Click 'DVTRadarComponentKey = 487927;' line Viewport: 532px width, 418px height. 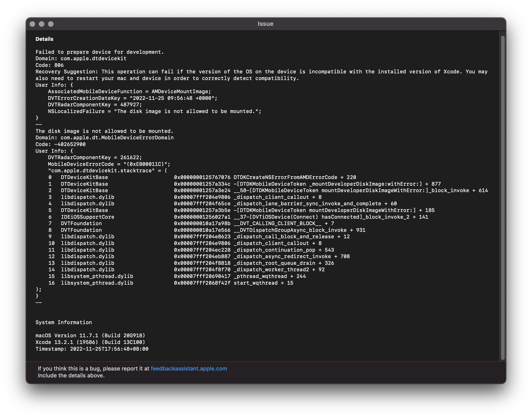[x=95, y=104]
